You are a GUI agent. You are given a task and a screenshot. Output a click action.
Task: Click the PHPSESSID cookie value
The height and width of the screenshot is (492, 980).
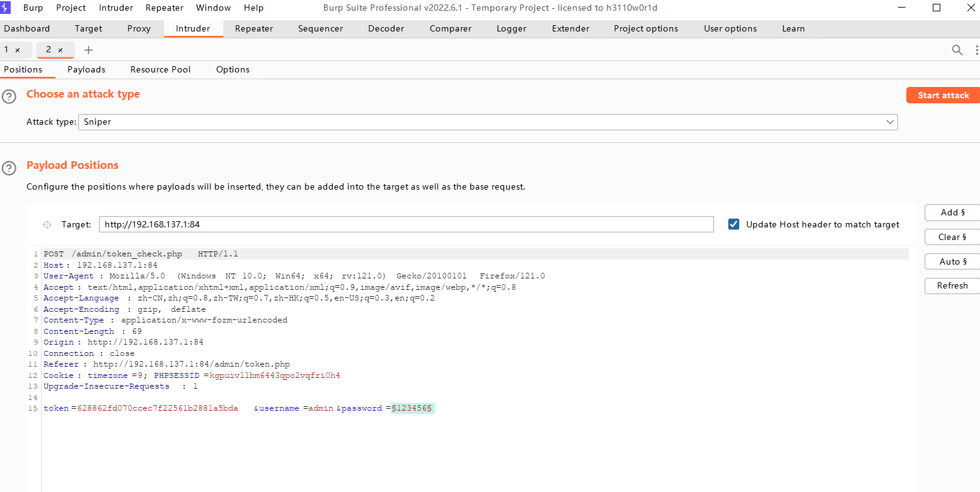click(274, 375)
